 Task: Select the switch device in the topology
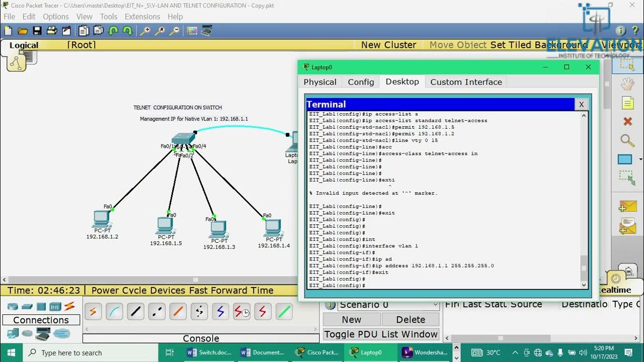pos(183,139)
